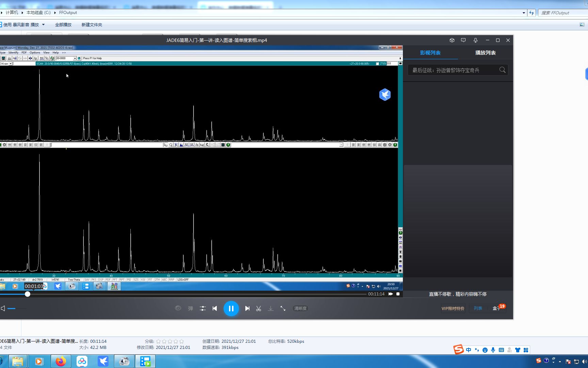Screen dimensions: 588x368
Task: Click the video progress slider thumb
Action: pos(28,294)
